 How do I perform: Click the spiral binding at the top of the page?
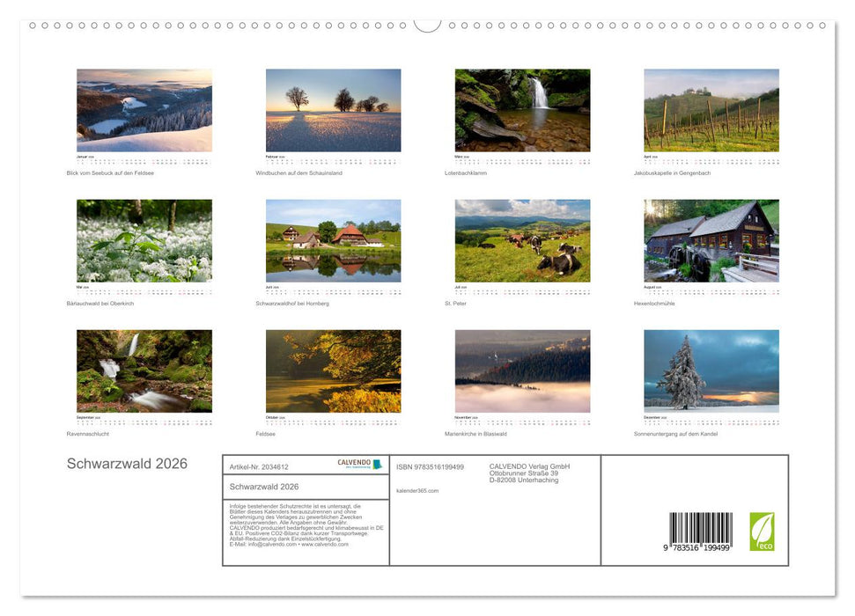pos(427,26)
